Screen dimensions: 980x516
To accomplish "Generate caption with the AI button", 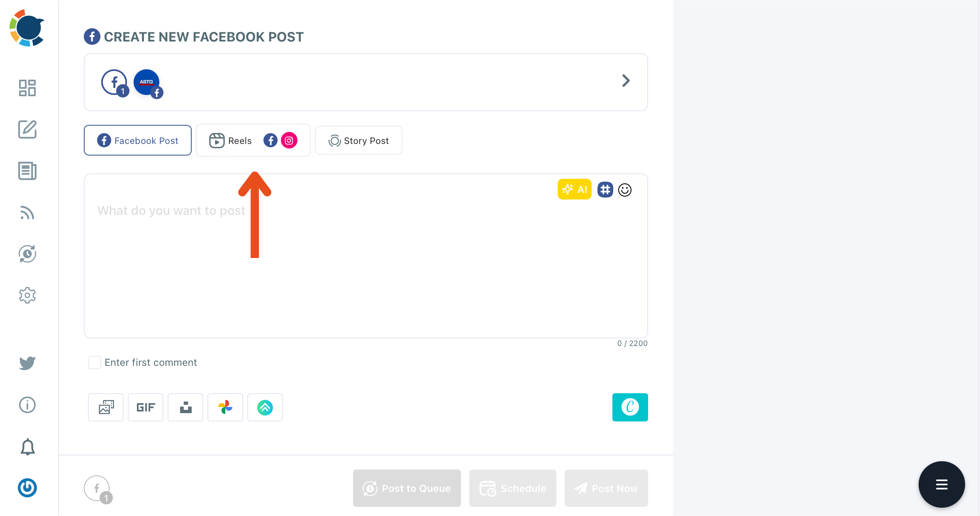I will (x=575, y=189).
